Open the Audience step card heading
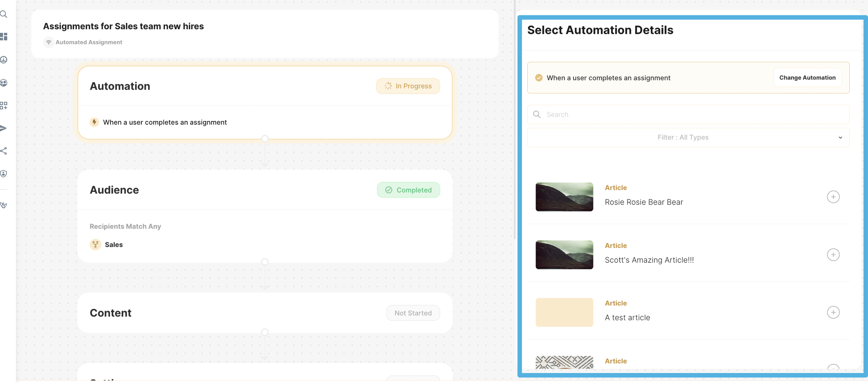 coord(114,190)
